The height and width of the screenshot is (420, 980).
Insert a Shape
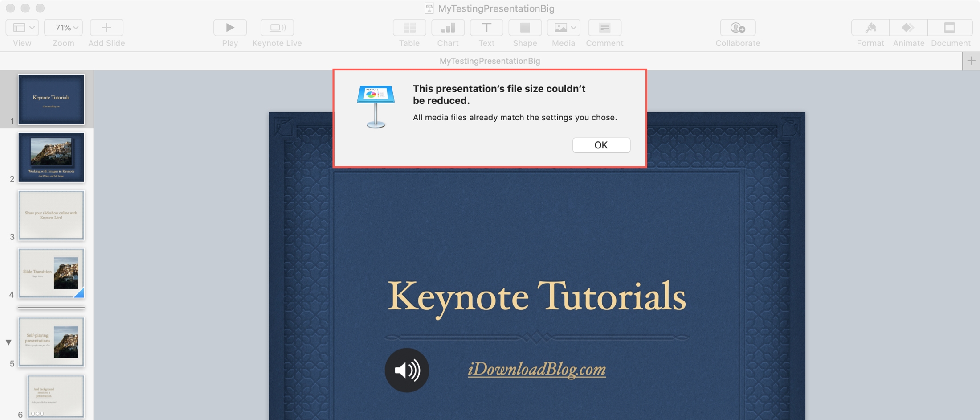(x=525, y=28)
